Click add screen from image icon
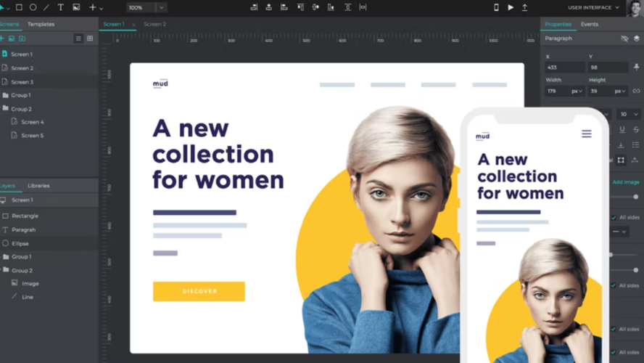This screenshot has width=644, height=363. point(12,38)
